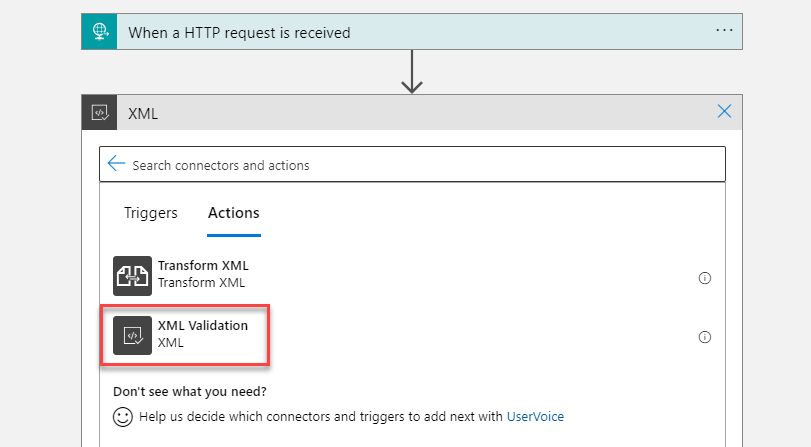This screenshot has width=811, height=447.
Task: Close the XML action panel
Action: 724,112
